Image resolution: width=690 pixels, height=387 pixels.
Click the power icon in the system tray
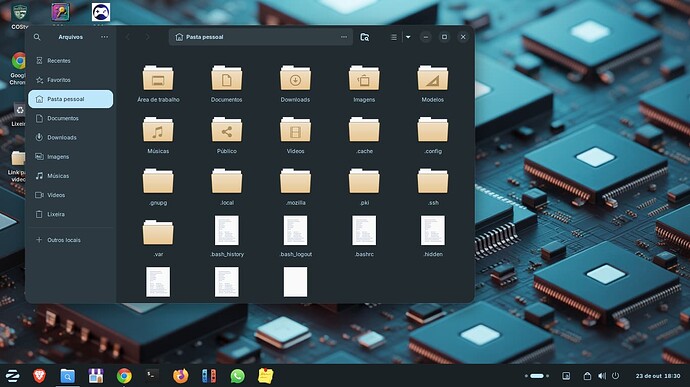coord(615,376)
